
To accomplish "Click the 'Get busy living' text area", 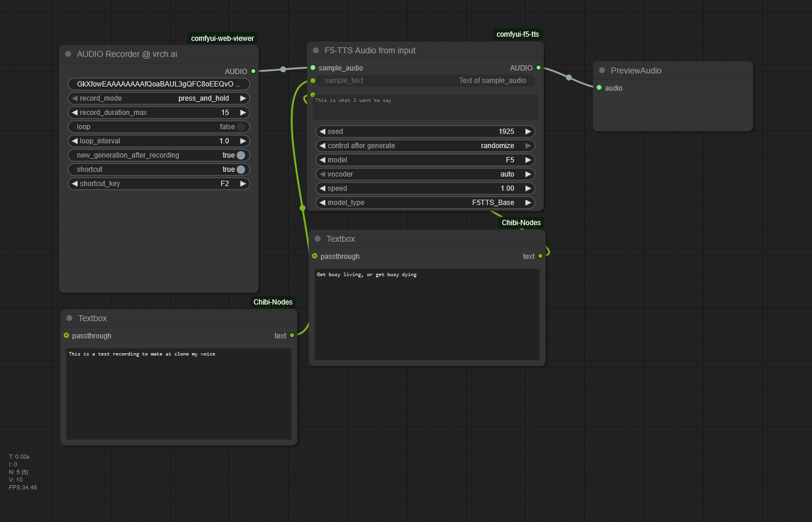I will coord(426,314).
